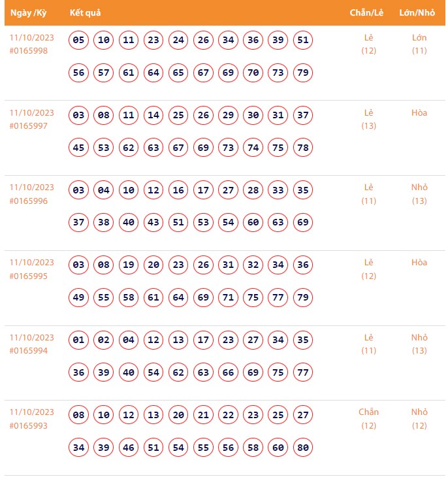448x477 pixels.
Task: Click the 'Kết quả' column header
Action: pyautogui.click(x=85, y=12)
